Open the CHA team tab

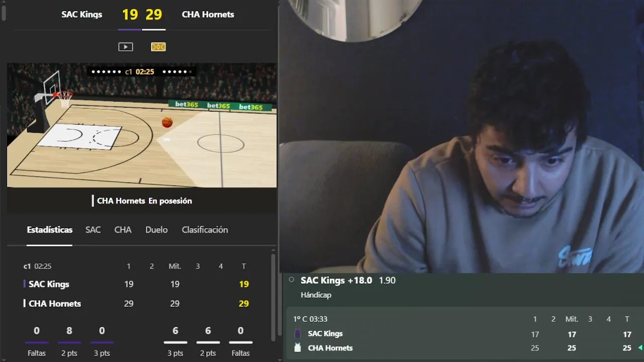pyautogui.click(x=123, y=230)
